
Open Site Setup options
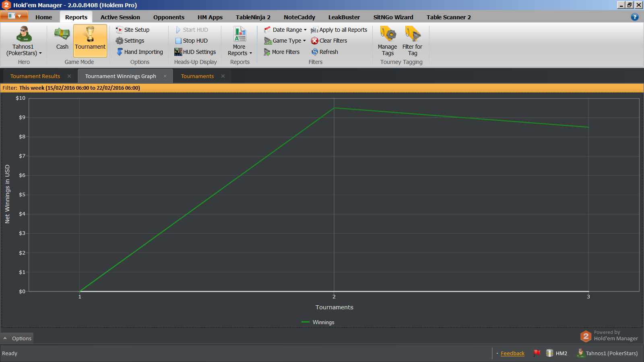coord(132,30)
